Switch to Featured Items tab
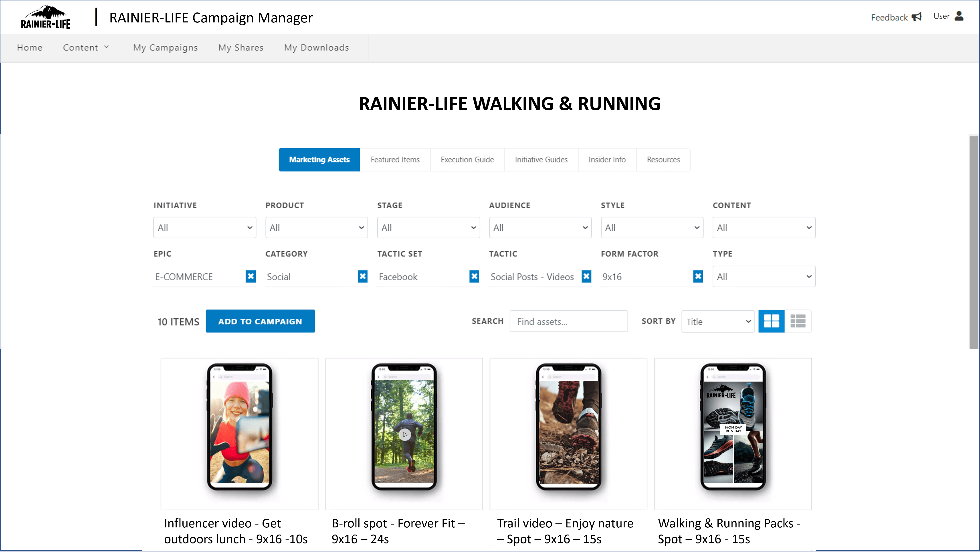This screenshot has width=980, height=555. 395,160
